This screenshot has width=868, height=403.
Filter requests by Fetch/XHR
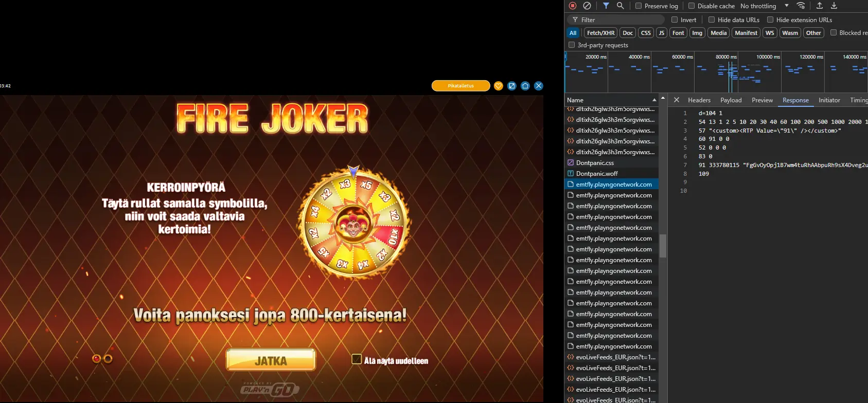(x=601, y=33)
